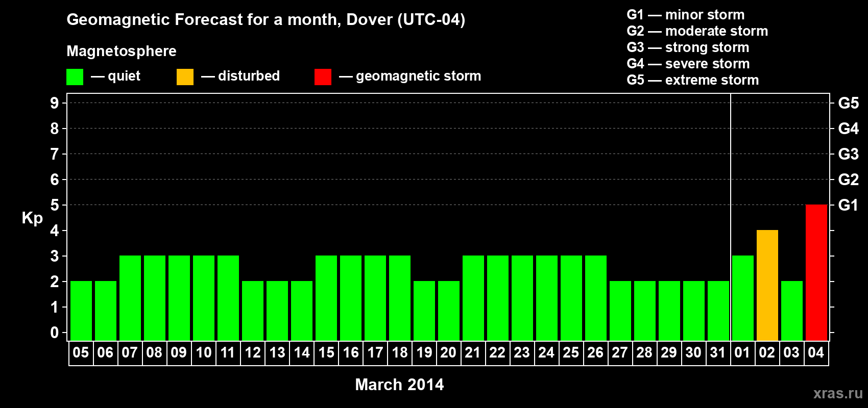Click the 'quiet' legend label

pos(124,76)
